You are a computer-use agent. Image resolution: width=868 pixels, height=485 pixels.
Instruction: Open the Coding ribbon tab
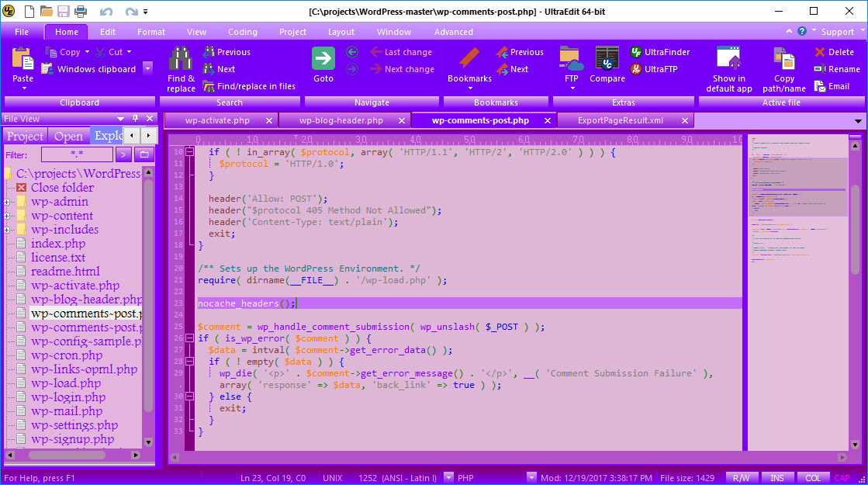pos(242,32)
